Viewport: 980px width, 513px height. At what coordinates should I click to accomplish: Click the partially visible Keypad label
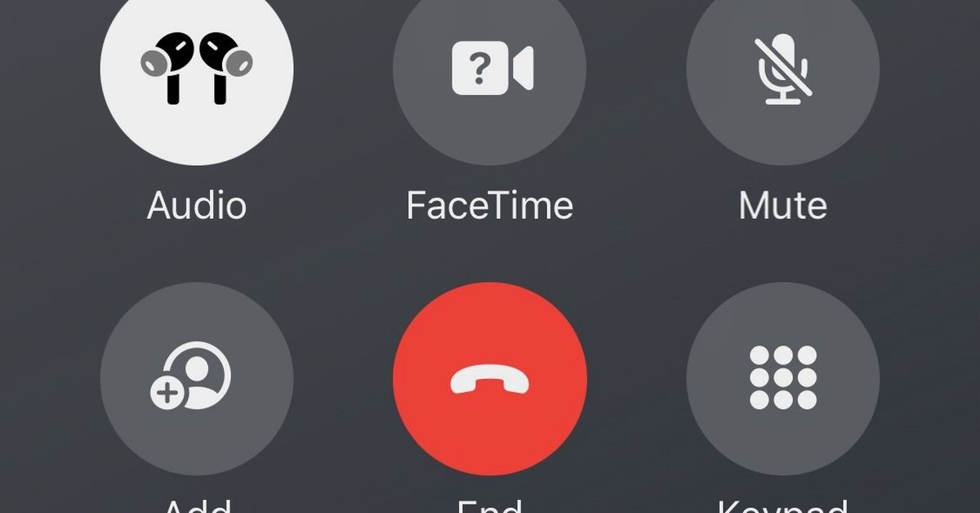click(x=782, y=505)
